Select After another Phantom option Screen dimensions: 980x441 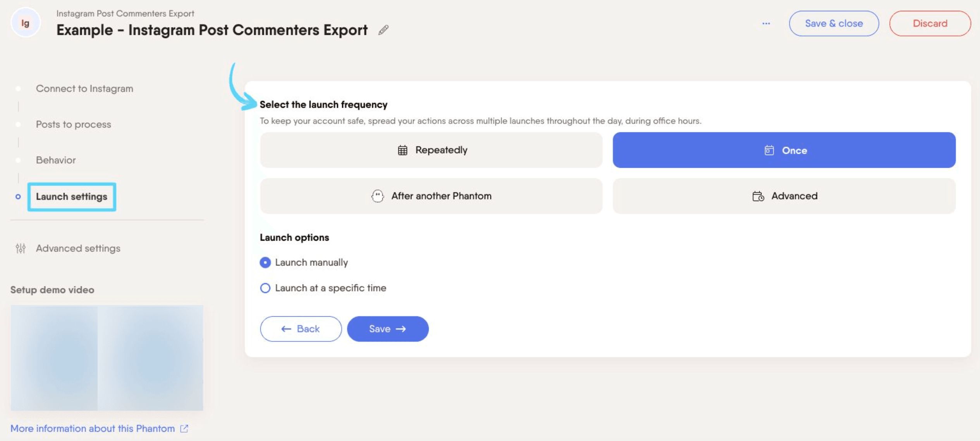coord(431,196)
